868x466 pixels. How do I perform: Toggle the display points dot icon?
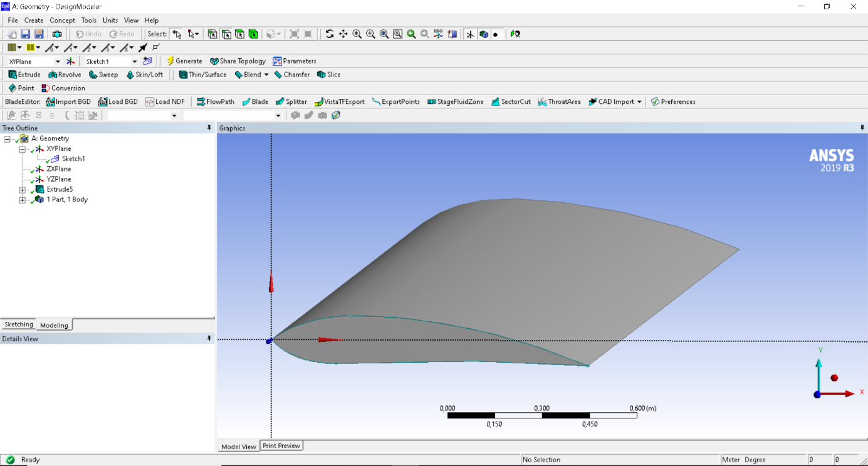(496, 34)
